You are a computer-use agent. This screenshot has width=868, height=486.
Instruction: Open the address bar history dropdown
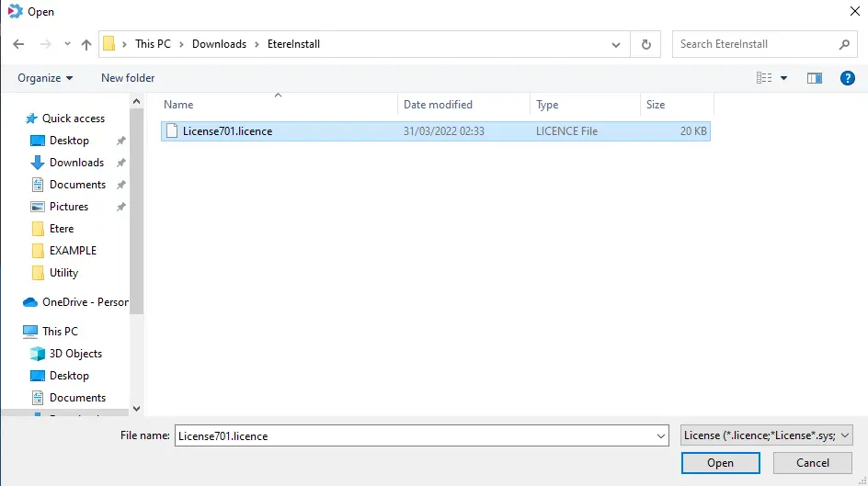coord(616,44)
